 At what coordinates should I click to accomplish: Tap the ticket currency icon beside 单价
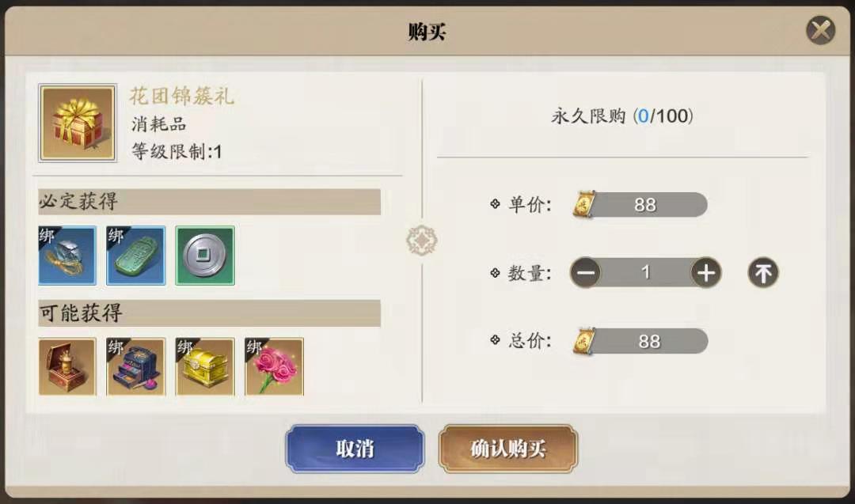[x=584, y=205]
